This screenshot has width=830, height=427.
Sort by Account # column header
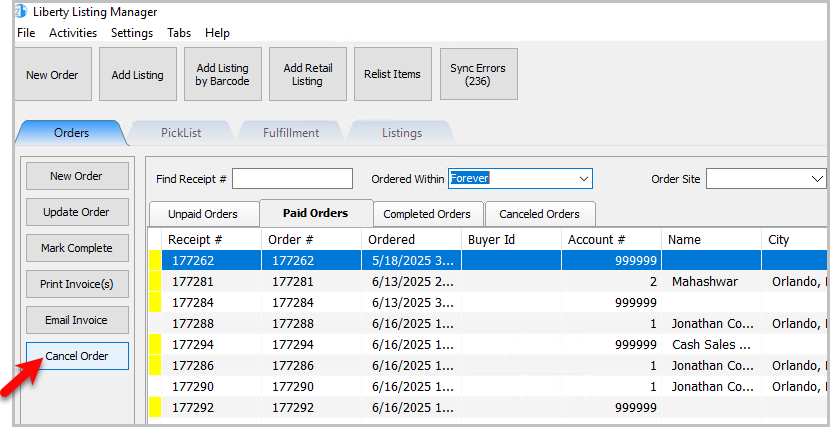tap(612, 240)
